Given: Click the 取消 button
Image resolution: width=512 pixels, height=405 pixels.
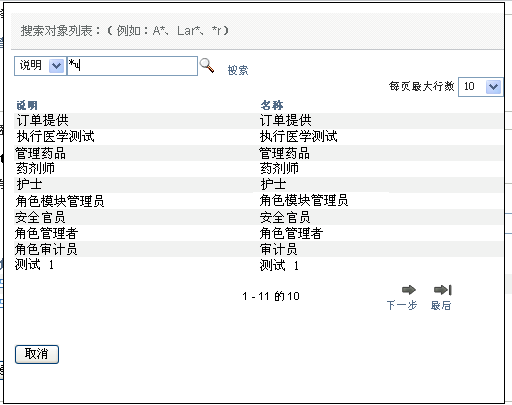Looking at the screenshot, I should [x=37, y=354].
